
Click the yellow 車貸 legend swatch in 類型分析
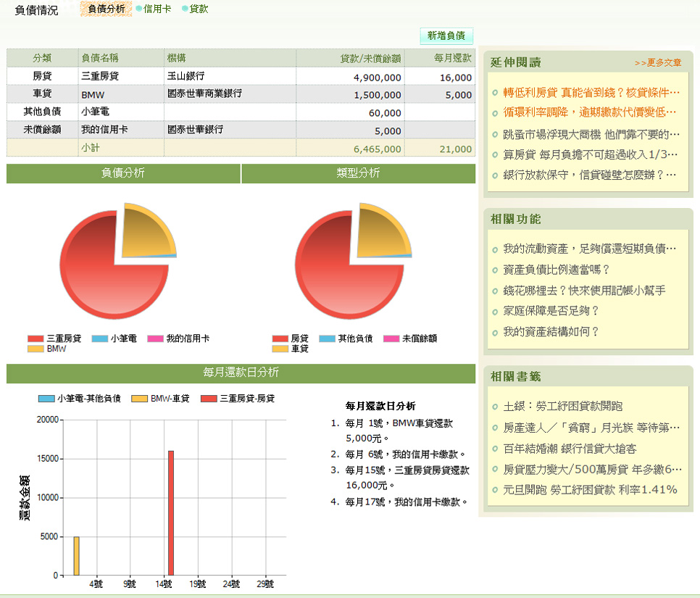click(280, 349)
